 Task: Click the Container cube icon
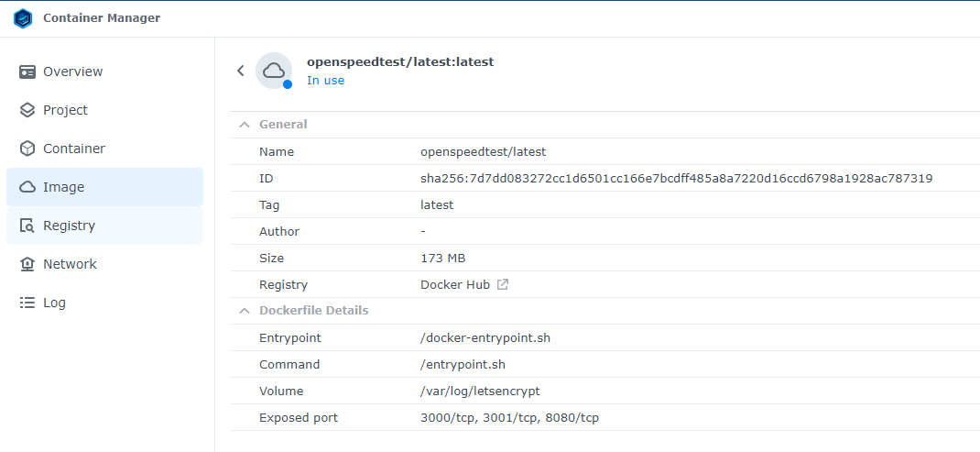[x=27, y=149]
